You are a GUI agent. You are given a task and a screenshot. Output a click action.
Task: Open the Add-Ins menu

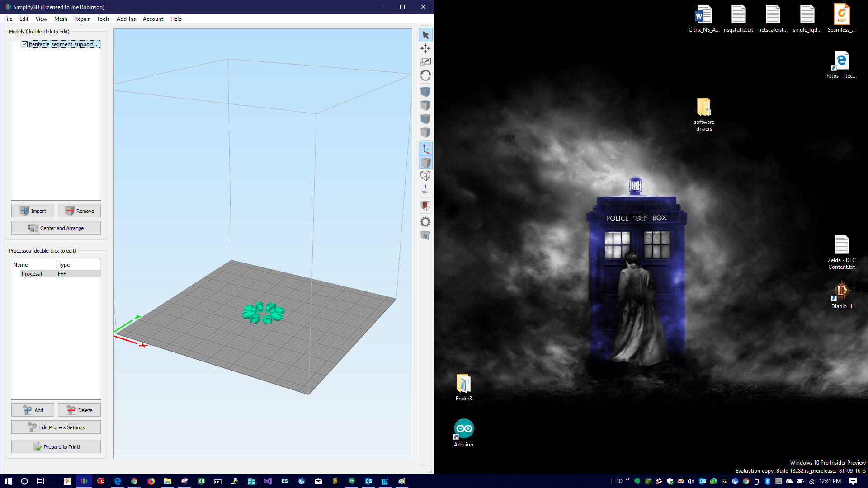126,19
